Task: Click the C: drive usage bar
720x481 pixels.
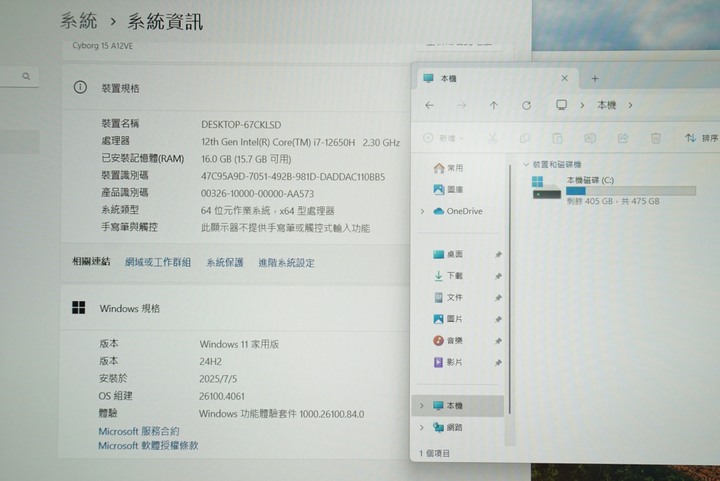Action: pos(631,190)
